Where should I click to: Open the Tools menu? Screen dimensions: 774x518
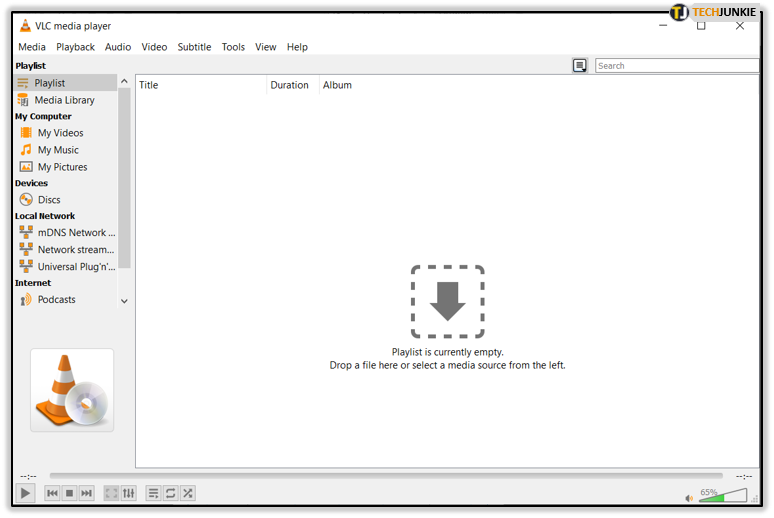tap(233, 47)
